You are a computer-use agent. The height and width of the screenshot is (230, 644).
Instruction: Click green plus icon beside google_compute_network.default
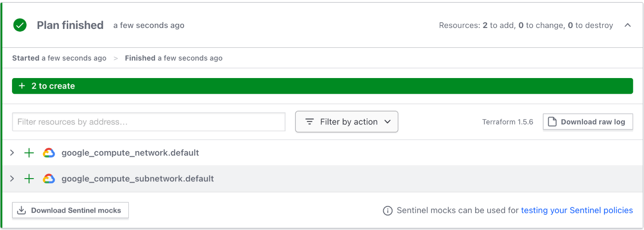(29, 153)
